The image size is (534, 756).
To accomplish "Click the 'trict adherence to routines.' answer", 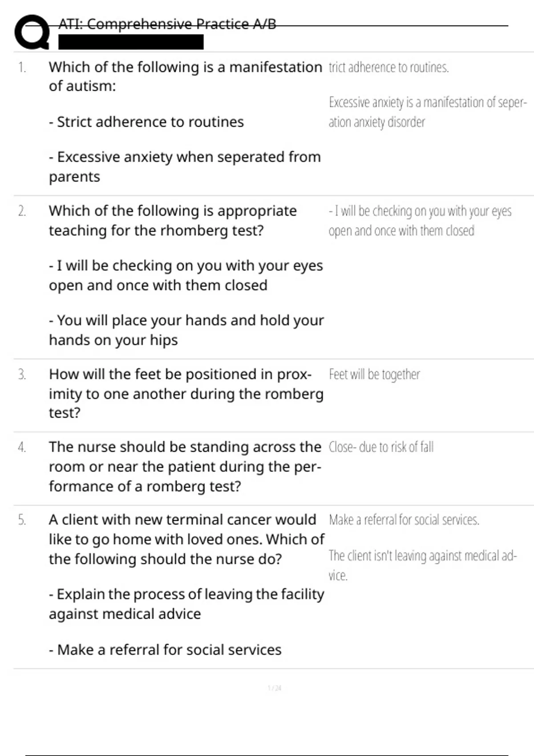I will tap(388, 68).
